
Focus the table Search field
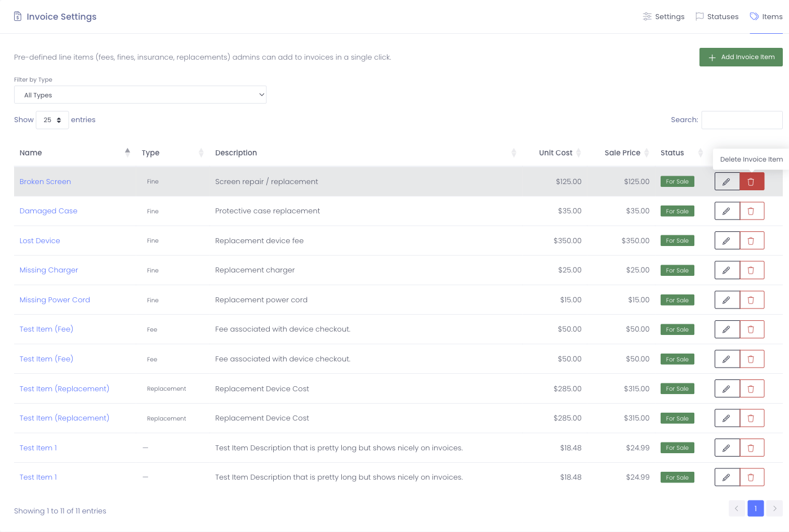(x=742, y=120)
